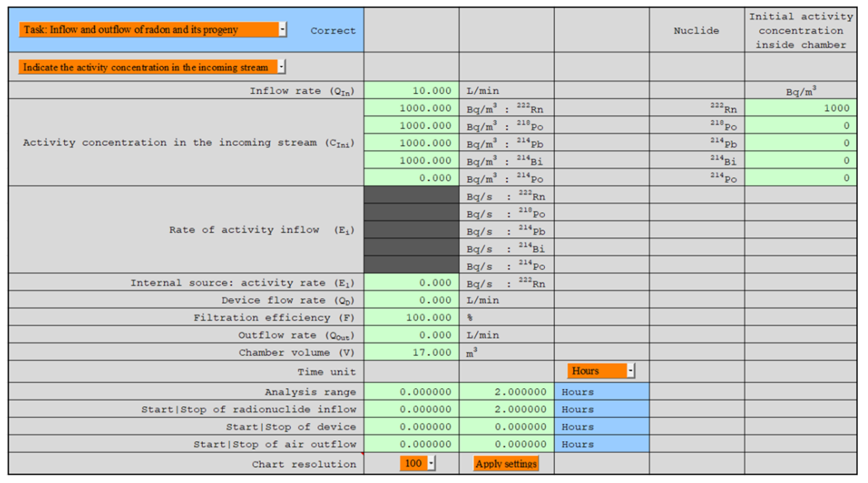The height and width of the screenshot is (483, 868).
Task: Click the 214Po incoming concentration value 0.000
Action: [411, 178]
